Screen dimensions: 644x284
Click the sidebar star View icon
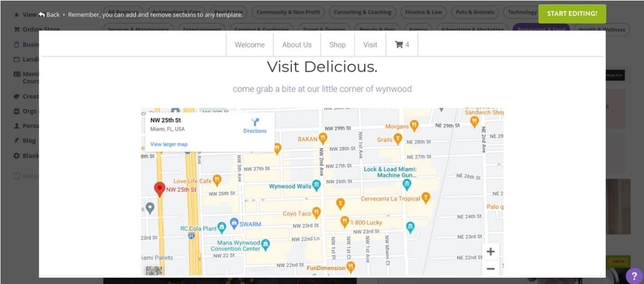tap(17, 14)
